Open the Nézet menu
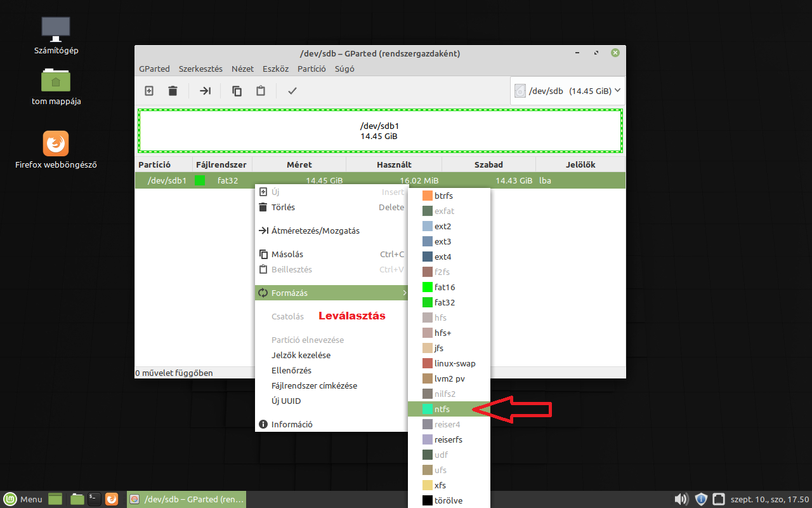The image size is (812, 508). [x=242, y=69]
